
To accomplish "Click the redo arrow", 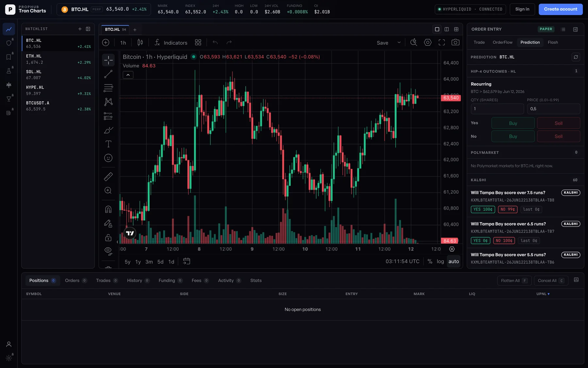I will point(229,43).
